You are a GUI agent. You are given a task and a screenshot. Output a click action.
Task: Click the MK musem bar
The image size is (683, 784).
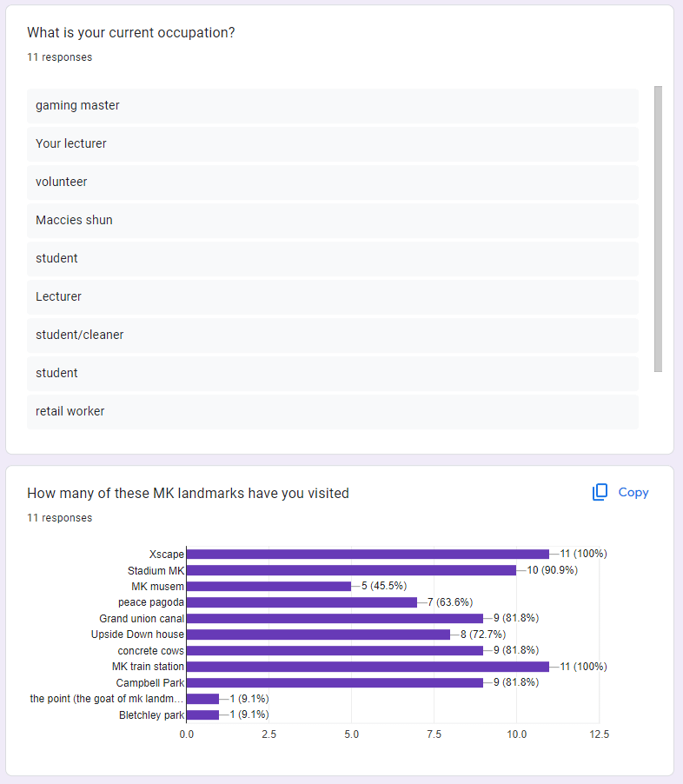[x=269, y=586]
